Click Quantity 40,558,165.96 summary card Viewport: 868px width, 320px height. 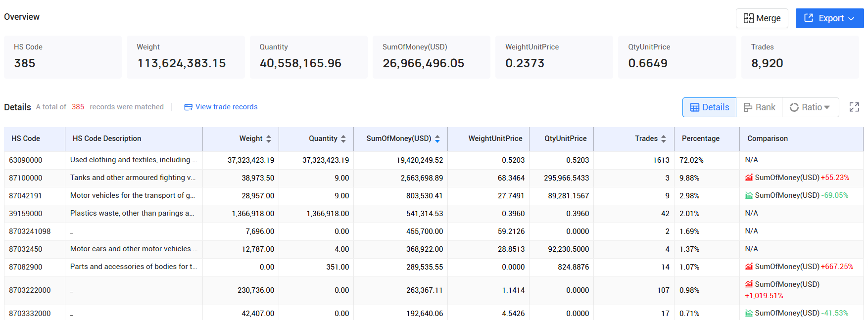point(308,57)
